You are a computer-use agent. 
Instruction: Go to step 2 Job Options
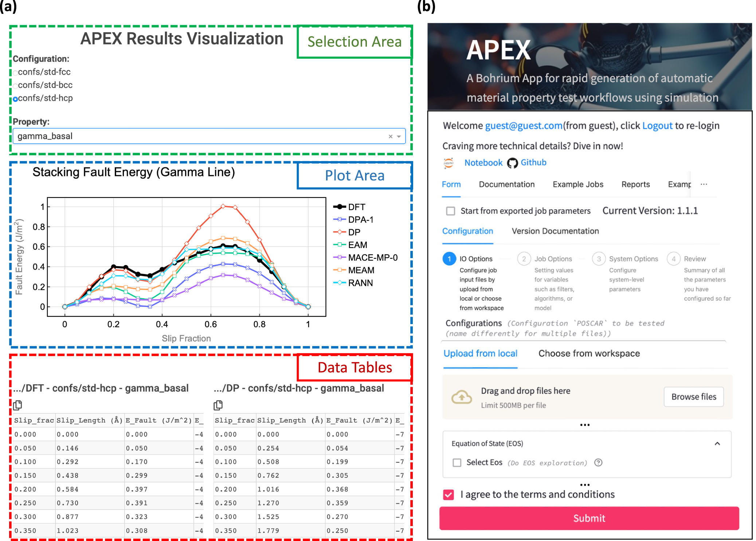[x=524, y=259]
